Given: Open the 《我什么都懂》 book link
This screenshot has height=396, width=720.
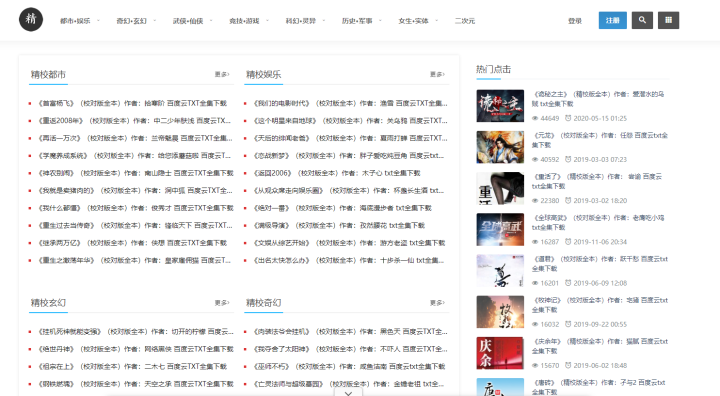Looking at the screenshot, I should click(136, 208).
